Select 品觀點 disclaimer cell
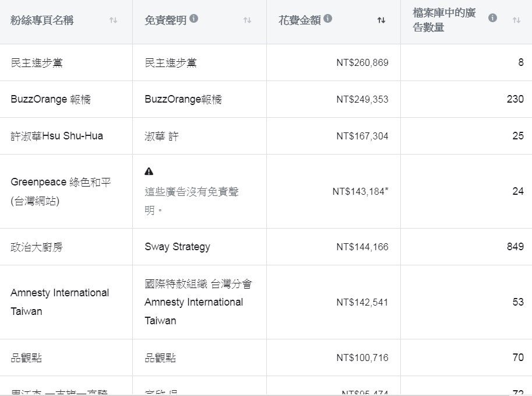532x396 pixels. 160,358
